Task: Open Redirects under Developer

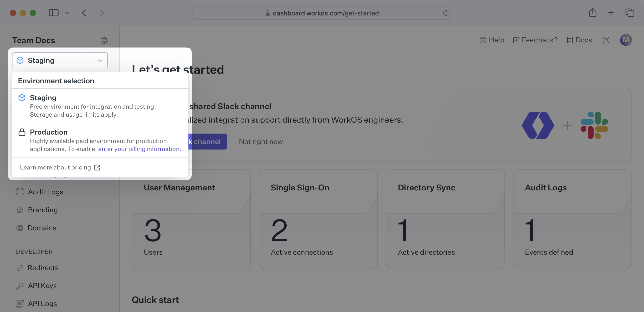Action: coord(43,268)
